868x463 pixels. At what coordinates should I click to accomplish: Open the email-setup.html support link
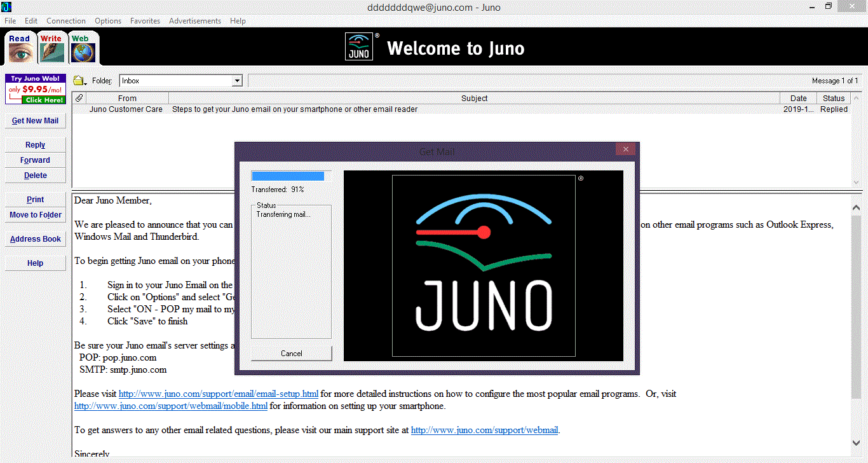point(219,394)
